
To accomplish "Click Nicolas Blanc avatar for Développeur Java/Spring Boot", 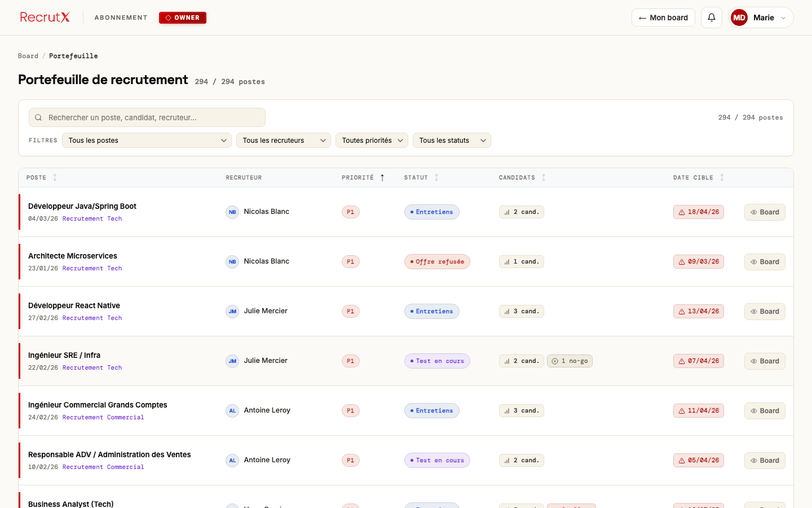I will click(x=232, y=212).
